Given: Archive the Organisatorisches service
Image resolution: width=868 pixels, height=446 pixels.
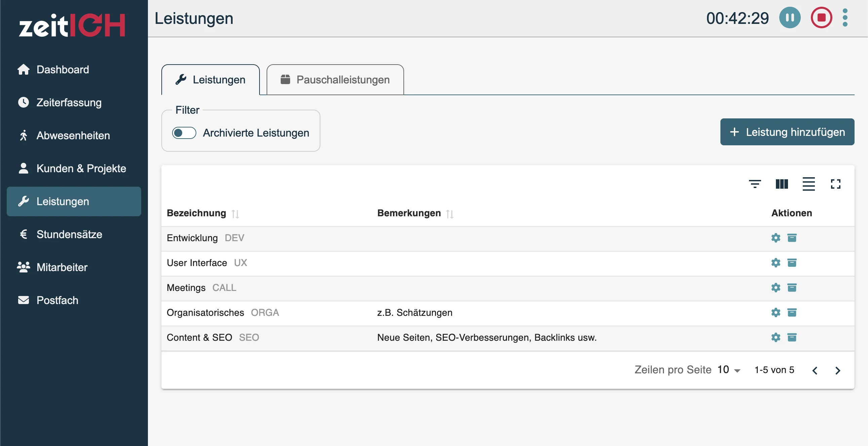Looking at the screenshot, I should coord(792,313).
